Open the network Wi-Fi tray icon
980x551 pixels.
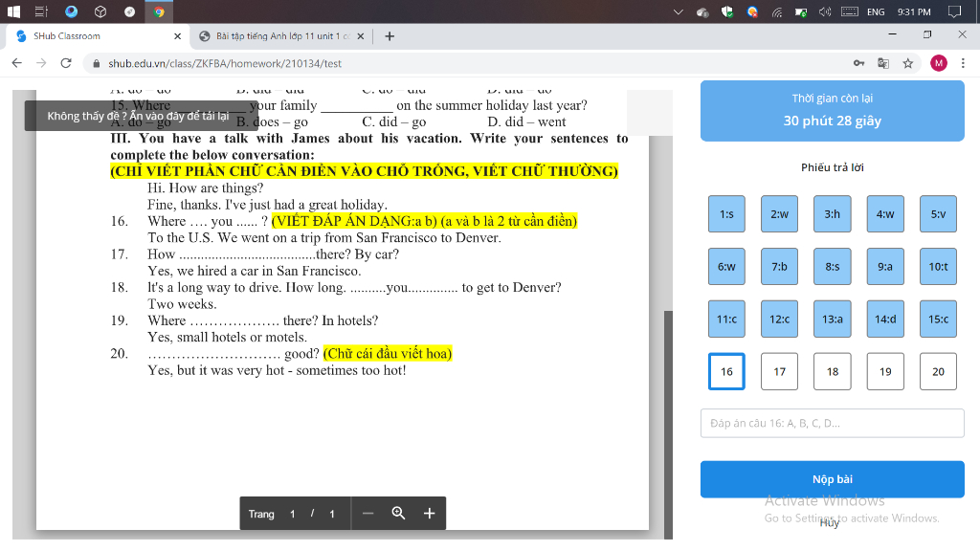[x=777, y=11]
